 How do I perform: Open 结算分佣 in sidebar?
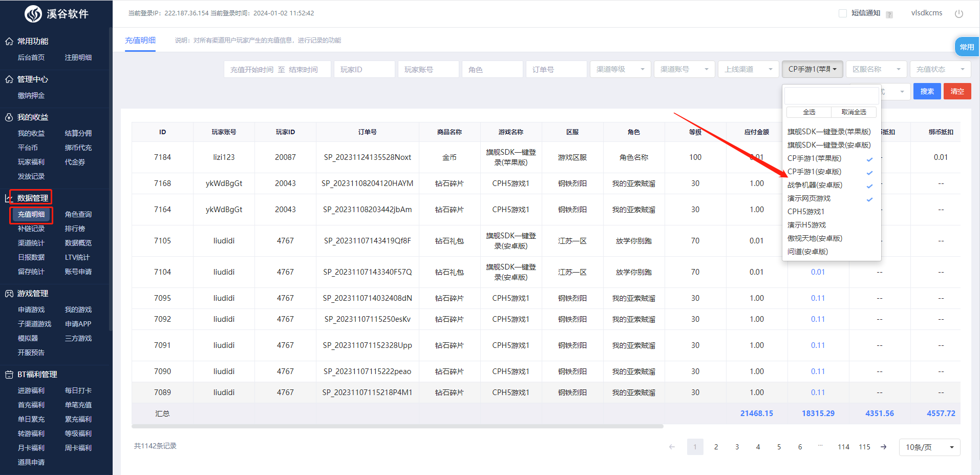[x=78, y=134]
